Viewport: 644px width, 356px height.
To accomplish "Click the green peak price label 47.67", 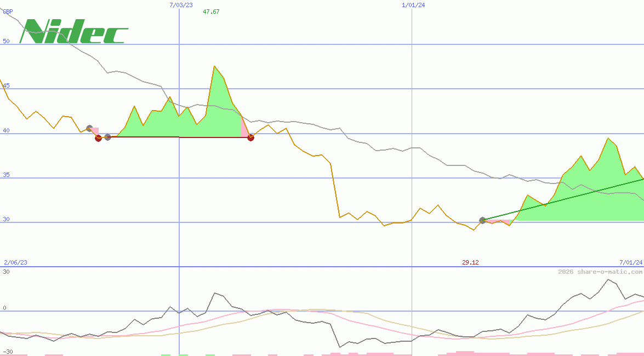I will (210, 11).
